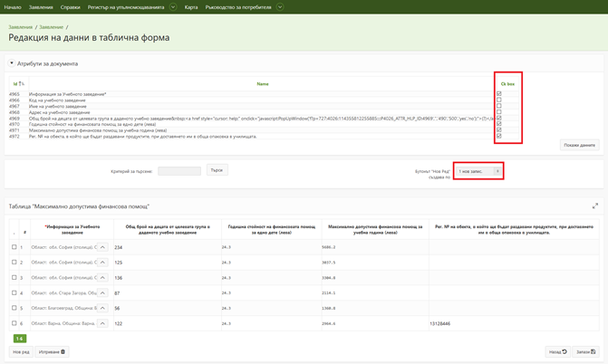Open Благоевград row popup arrow
Screen dimensions: 608x364
tap(102, 308)
